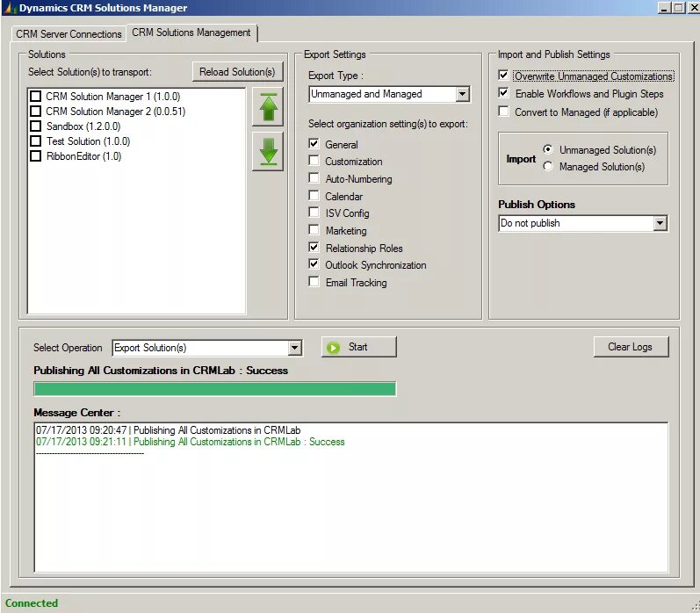Viewport: 700px width, 613px height.
Task: Open the Select Operation dropdown
Action: click(x=294, y=348)
